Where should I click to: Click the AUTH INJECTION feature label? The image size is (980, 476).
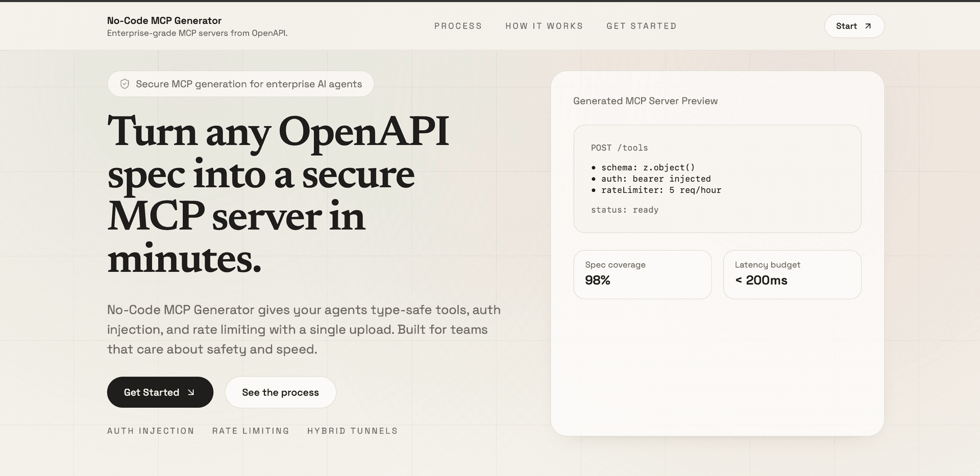pos(151,431)
